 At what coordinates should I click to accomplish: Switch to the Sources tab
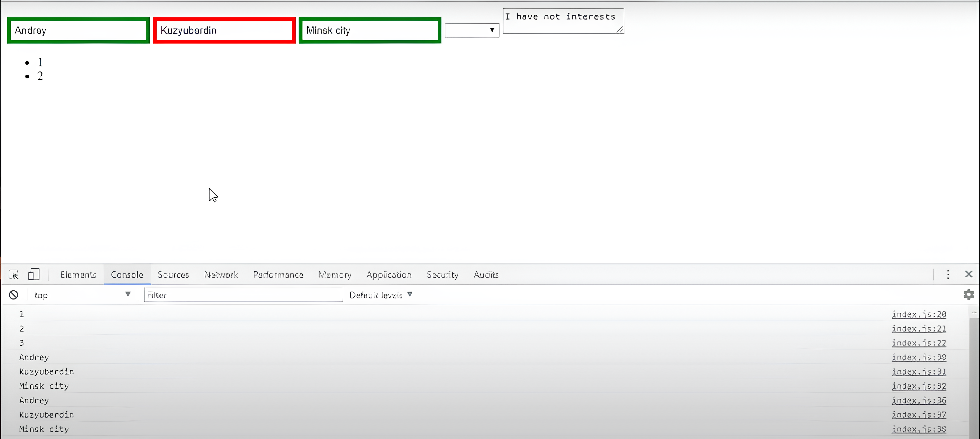[x=173, y=275]
